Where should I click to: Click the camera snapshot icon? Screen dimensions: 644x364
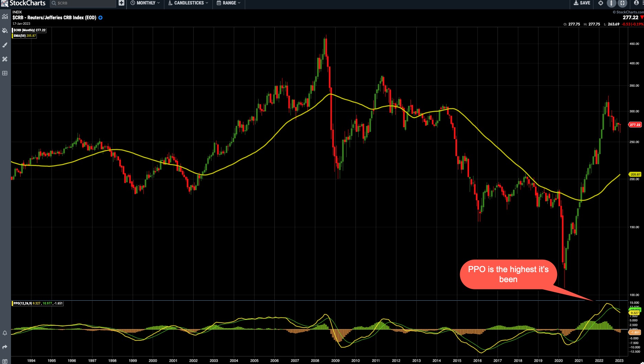tap(5, 361)
